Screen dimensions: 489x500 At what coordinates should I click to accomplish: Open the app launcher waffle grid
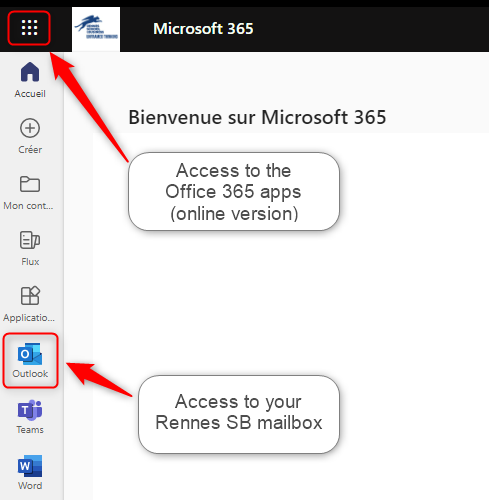coord(29,28)
